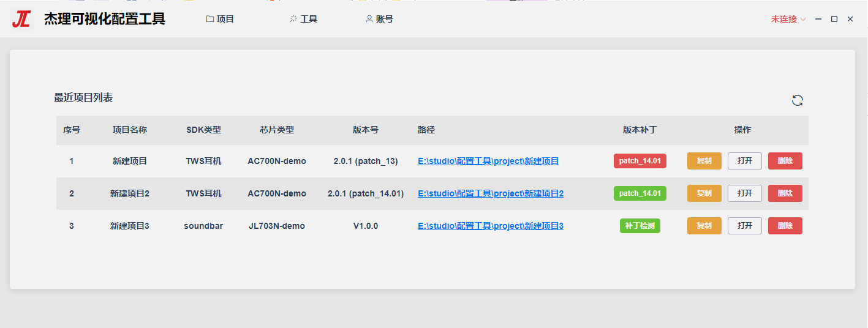Delete project 新建项目 with 删除 button
Viewport: 868px width, 328px height.
(x=785, y=161)
